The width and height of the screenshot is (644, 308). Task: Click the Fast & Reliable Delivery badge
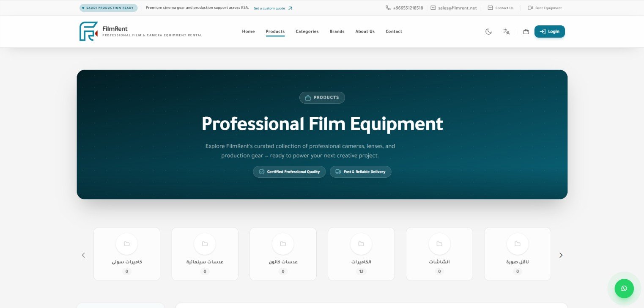pyautogui.click(x=361, y=172)
